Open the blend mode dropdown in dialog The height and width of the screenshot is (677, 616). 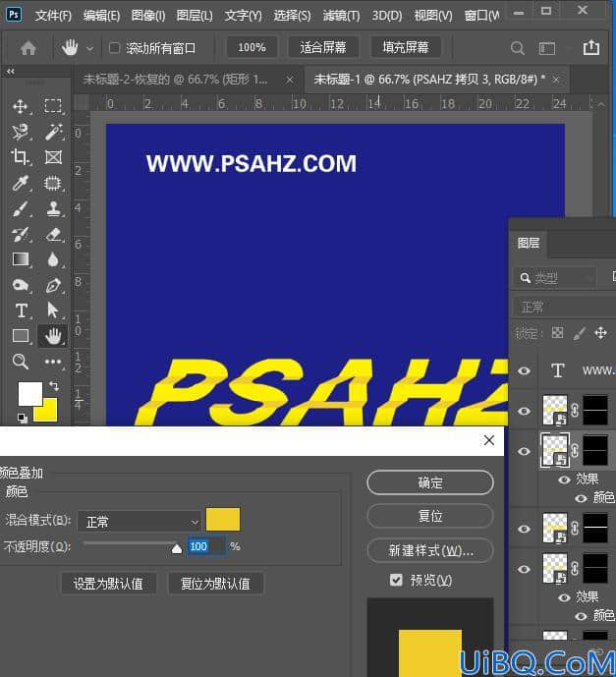[x=140, y=522]
